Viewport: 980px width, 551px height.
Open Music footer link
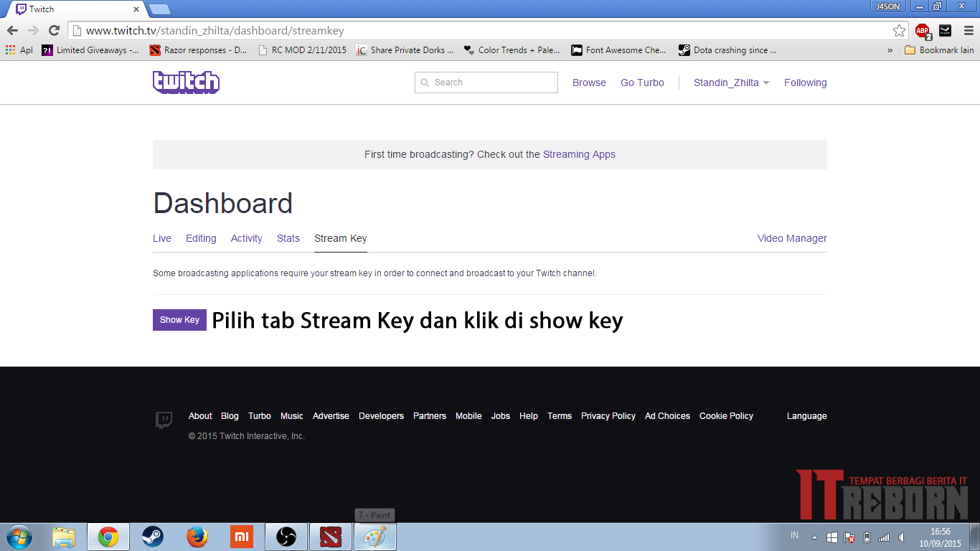pos(292,416)
